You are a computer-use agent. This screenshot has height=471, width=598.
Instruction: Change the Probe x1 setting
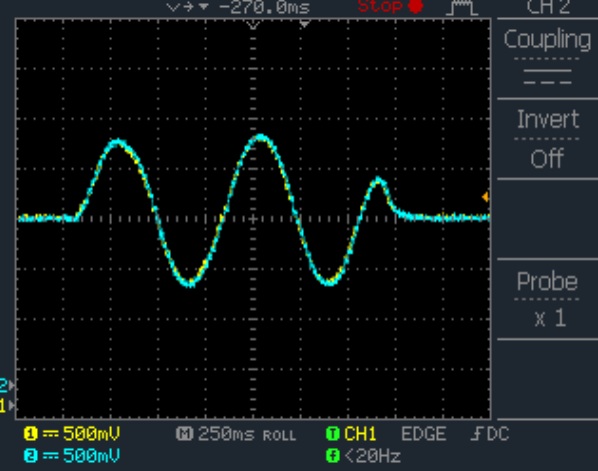[547, 299]
